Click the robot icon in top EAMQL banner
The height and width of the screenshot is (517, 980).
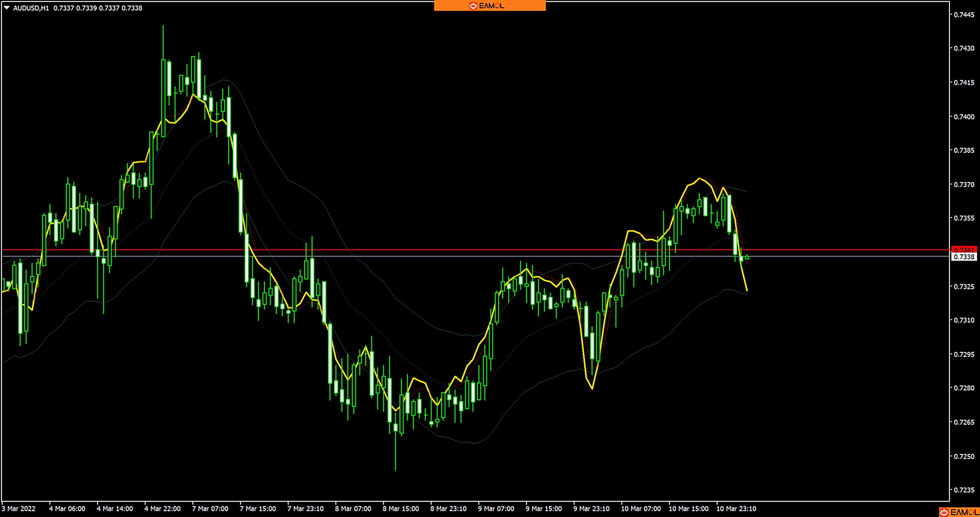point(473,6)
